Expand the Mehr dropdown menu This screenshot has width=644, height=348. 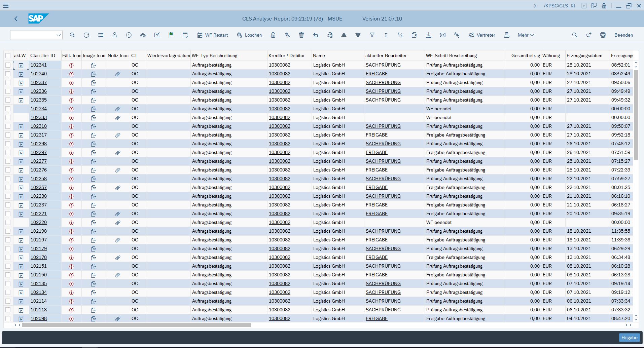tap(526, 35)
